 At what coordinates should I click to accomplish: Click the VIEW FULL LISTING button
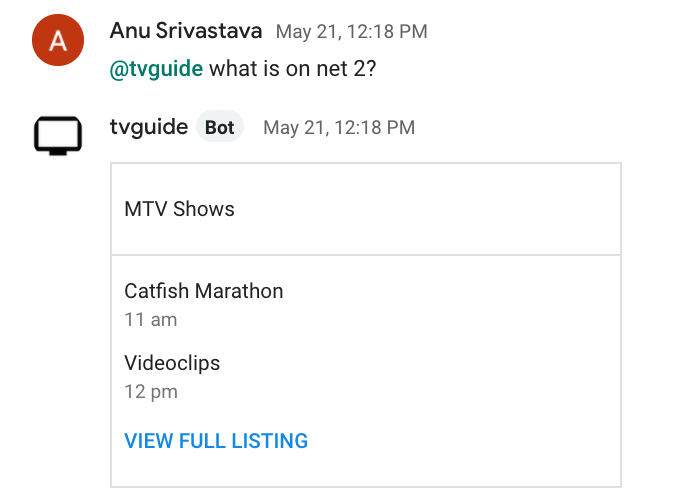point(216,441)
